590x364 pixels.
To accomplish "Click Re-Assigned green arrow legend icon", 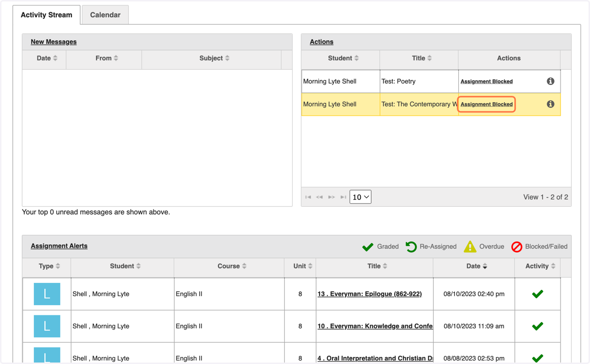I will pyautogui.click(x=411, y=247).
